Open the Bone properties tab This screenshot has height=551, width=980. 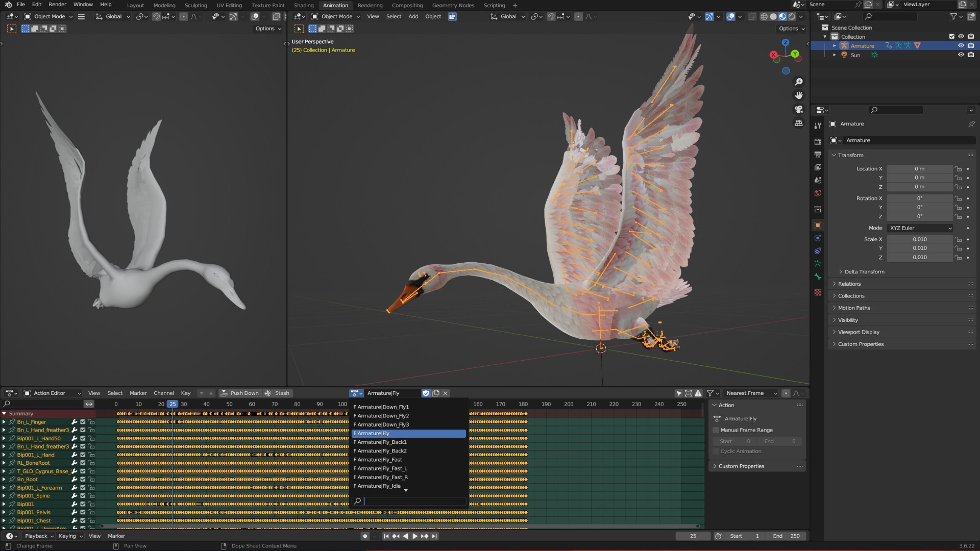(x=818, y=277)
